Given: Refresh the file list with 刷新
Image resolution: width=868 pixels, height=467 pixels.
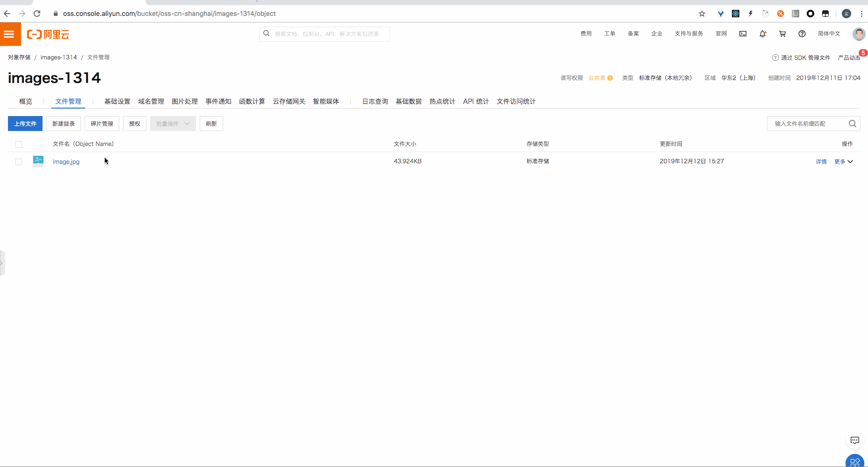Looking at the screenshot, I should pos(211,124).
